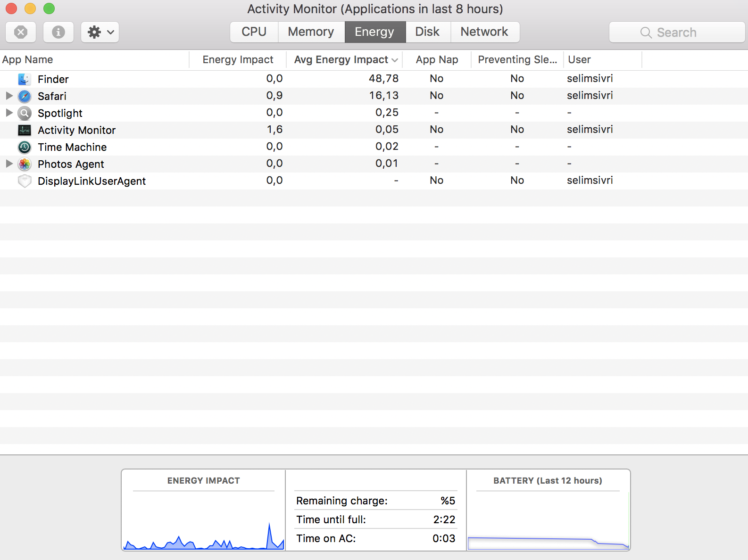Click the Time until full 2:22 value
This screenshot has height=560, width=748.
pyautogui.click(x=444, y=519)
